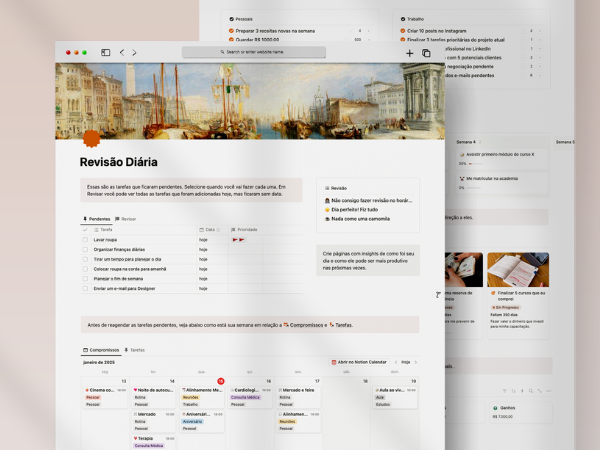Switch to the Tarefas calendar tab
Viewport: 600px width, 450px height.
click(x=135, y=350)
